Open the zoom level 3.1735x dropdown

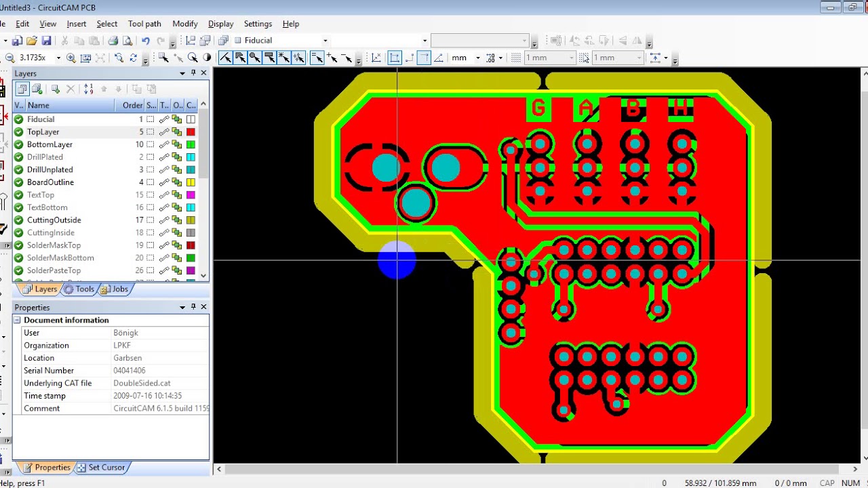tap(58, 58)
